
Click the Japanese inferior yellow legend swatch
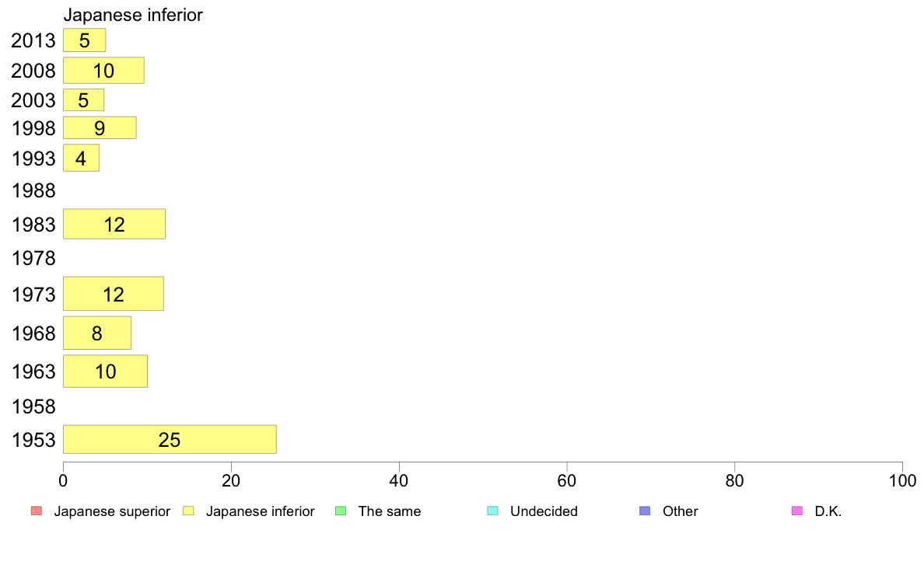188,511
